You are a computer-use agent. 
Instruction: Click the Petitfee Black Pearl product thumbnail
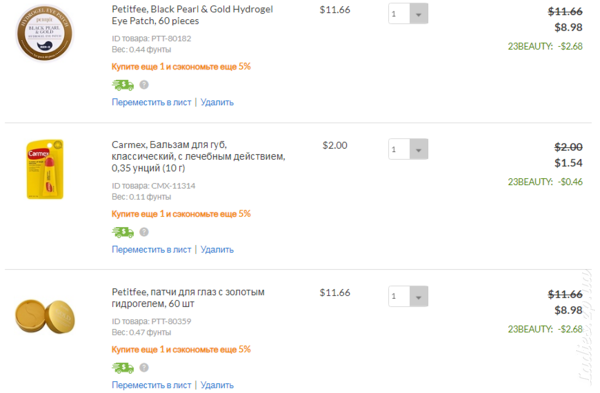tap(44, 33)
